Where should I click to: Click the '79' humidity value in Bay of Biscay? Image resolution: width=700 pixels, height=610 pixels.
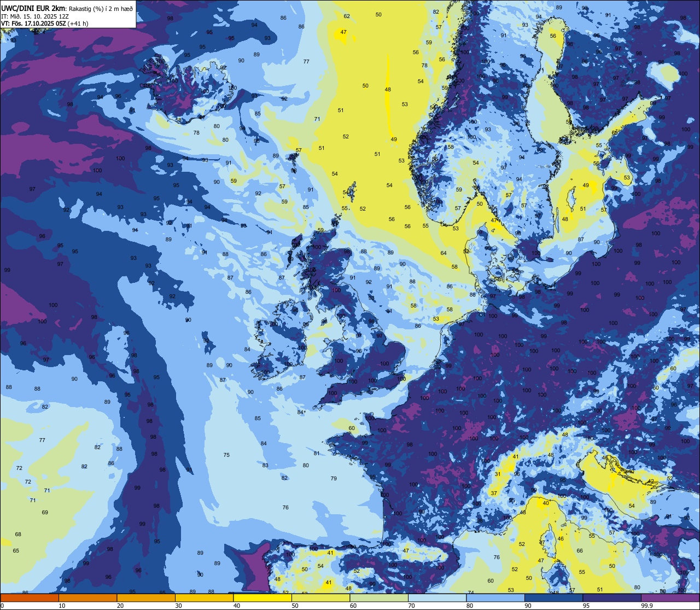[x=334, y=479]
